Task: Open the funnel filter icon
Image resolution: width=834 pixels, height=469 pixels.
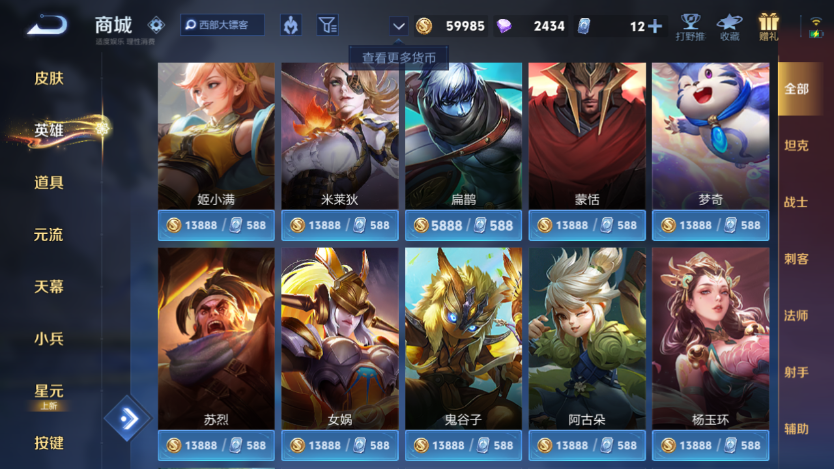Action: [328, 25]
